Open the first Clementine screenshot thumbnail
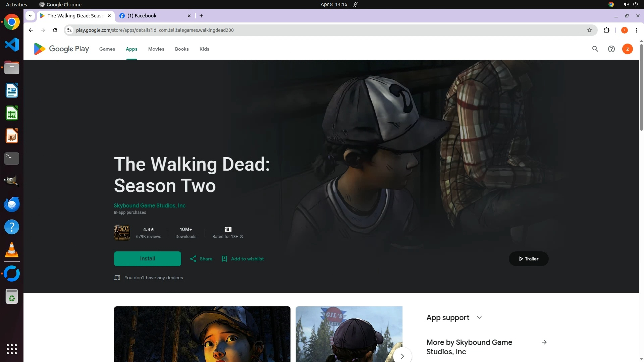 202,334
